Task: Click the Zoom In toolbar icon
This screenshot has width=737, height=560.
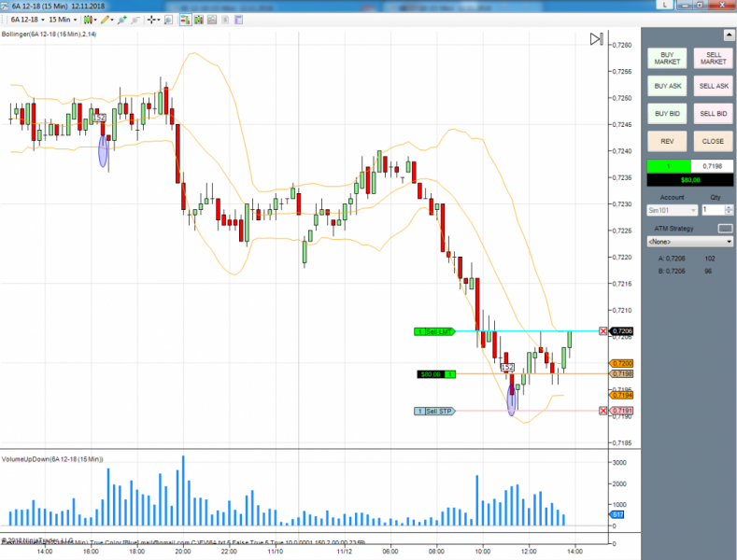Action: tap(122, 20)
